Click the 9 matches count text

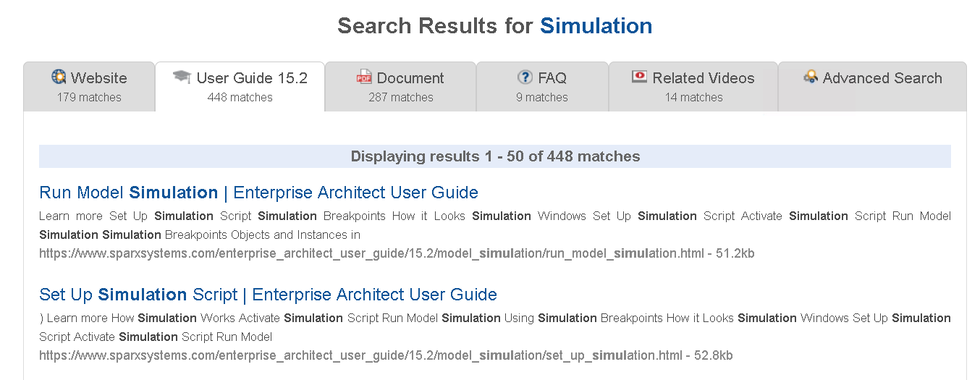point(542,97)
